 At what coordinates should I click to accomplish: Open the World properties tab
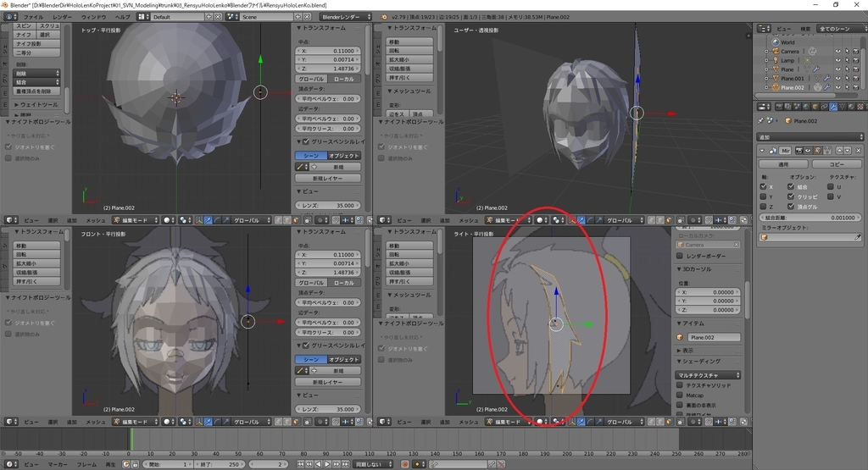(806, 107)
